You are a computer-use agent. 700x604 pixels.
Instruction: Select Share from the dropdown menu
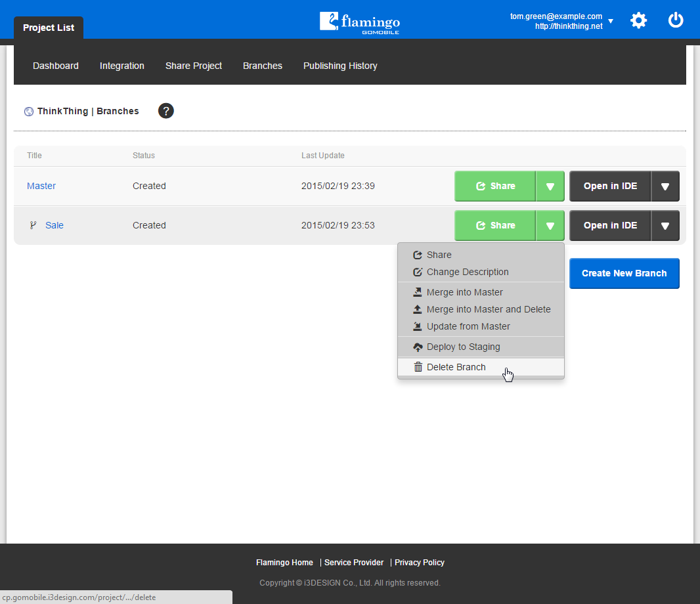point(481,255)
